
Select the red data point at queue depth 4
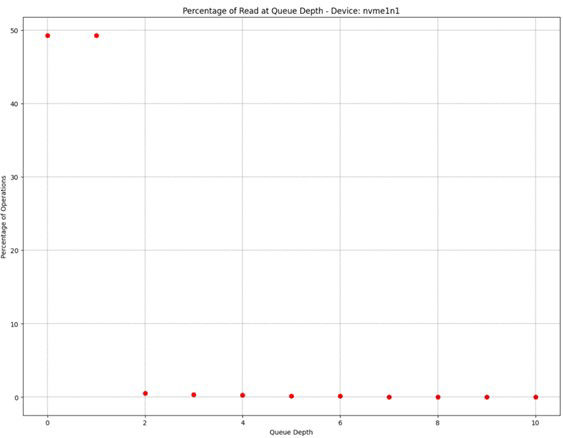[243, 395]
